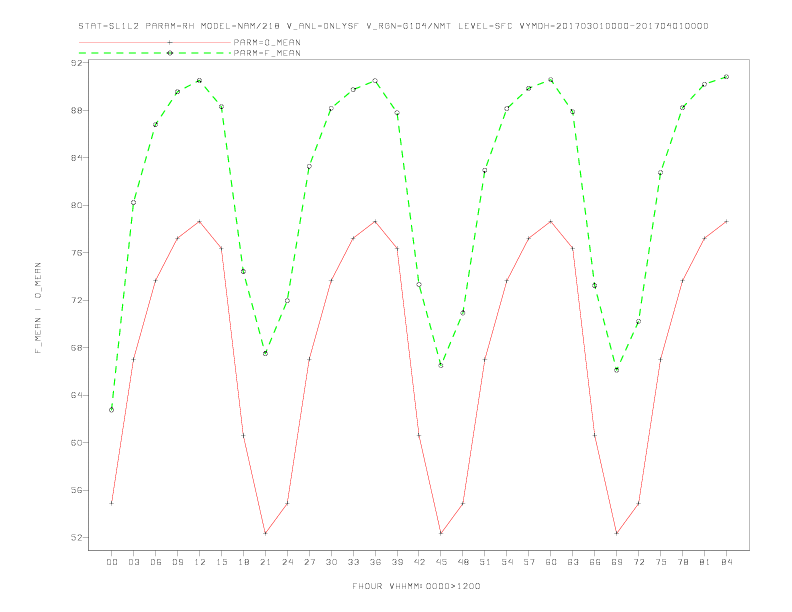
Task: Click the y-axis tick label 64
Action: tap(77, 395)
